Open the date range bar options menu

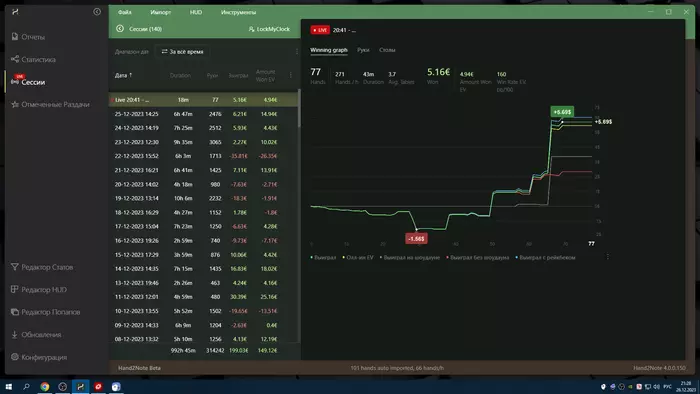point(297,52)
